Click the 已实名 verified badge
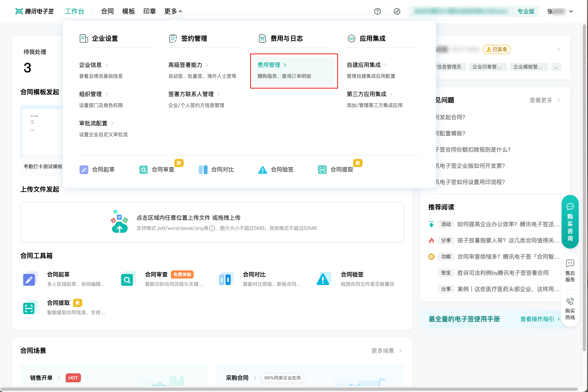Image resolution: width=588 pixels, height=392 pixels. [x=497, y=49]
